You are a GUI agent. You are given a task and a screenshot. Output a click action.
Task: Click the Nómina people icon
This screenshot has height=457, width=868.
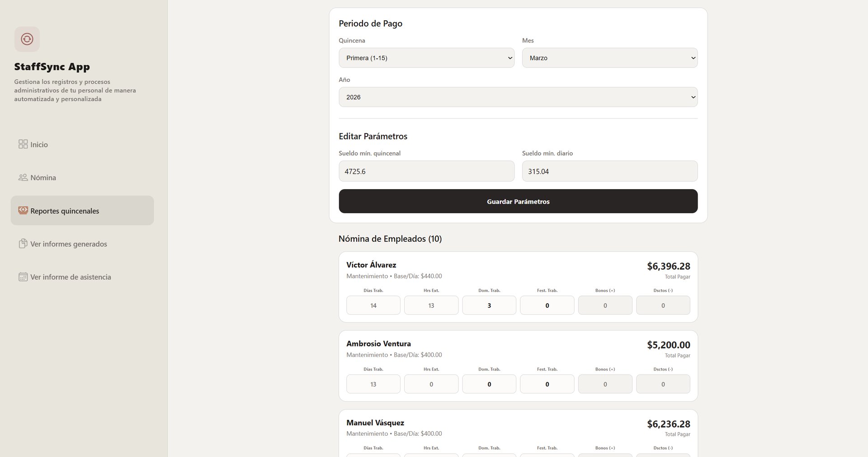pos(23,177)
